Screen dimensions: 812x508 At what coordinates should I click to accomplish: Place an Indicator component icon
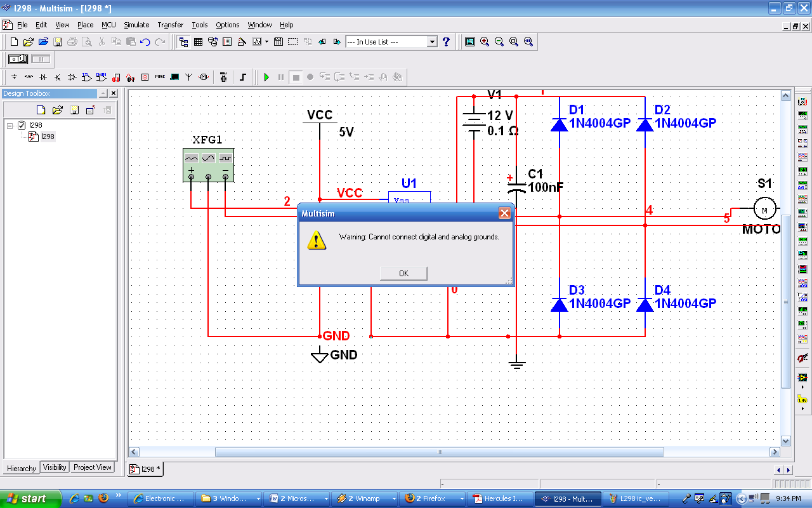click(145, 77)
